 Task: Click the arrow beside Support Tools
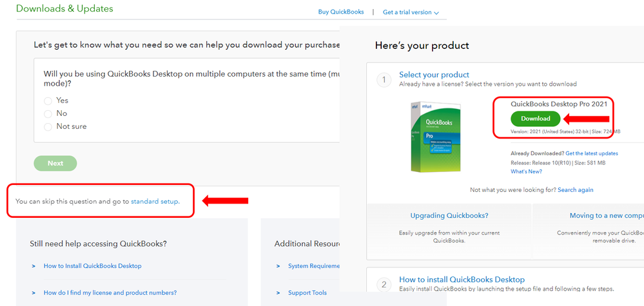[x=278, y=292]
